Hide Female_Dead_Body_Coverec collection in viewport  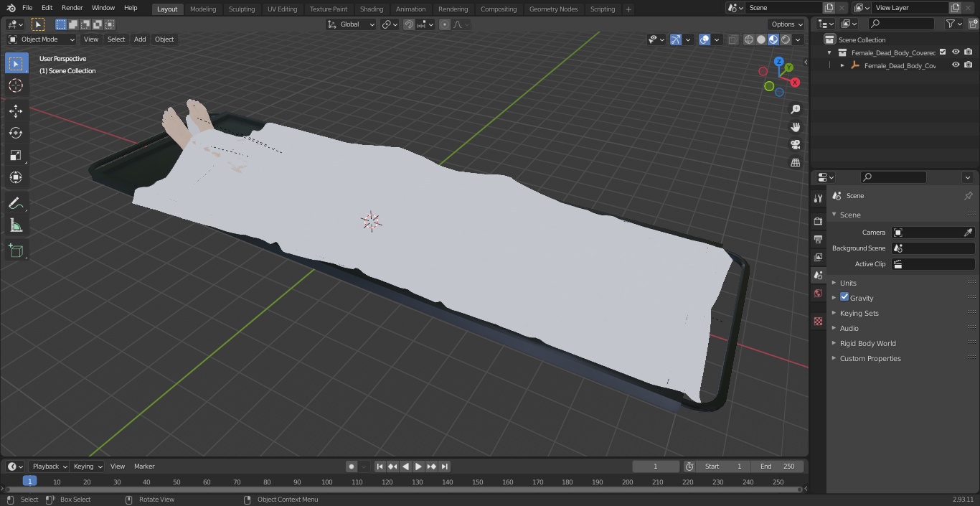point(956,52)
